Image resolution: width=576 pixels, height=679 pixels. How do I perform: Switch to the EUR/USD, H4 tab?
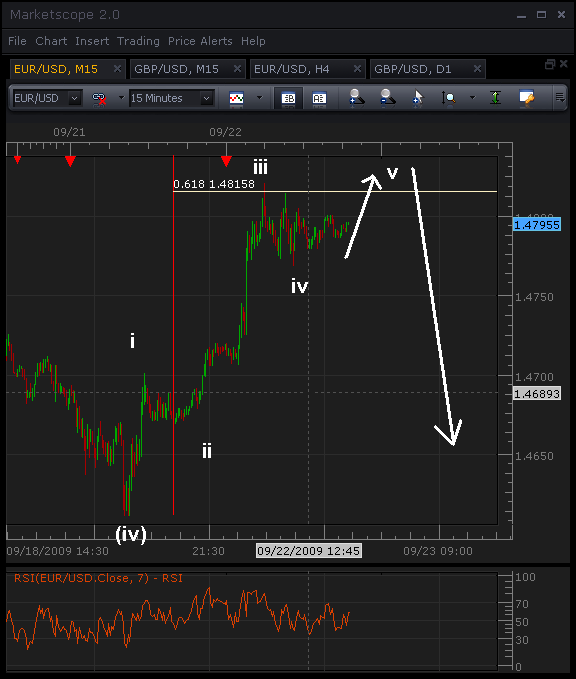(x=291, y=69)
